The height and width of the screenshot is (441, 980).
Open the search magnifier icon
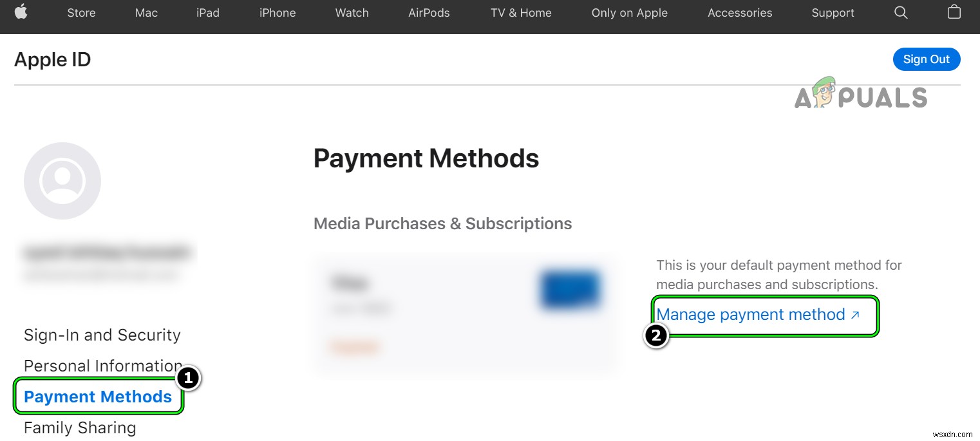[x=901, y=12]
